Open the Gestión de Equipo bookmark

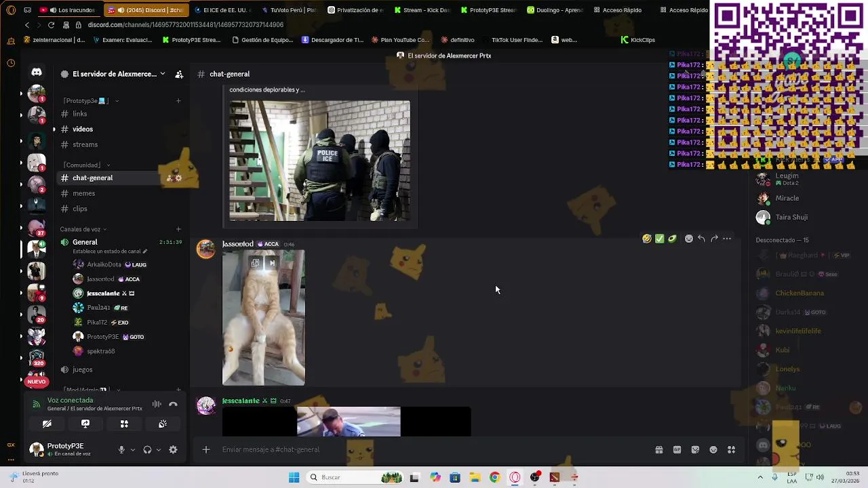pos(262,40)
